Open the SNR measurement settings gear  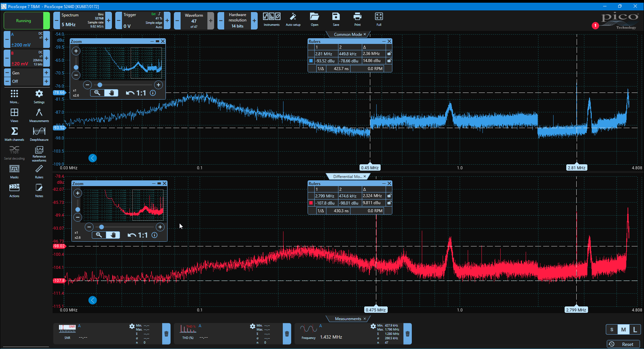pyautogui.click(x=132, y=326)
